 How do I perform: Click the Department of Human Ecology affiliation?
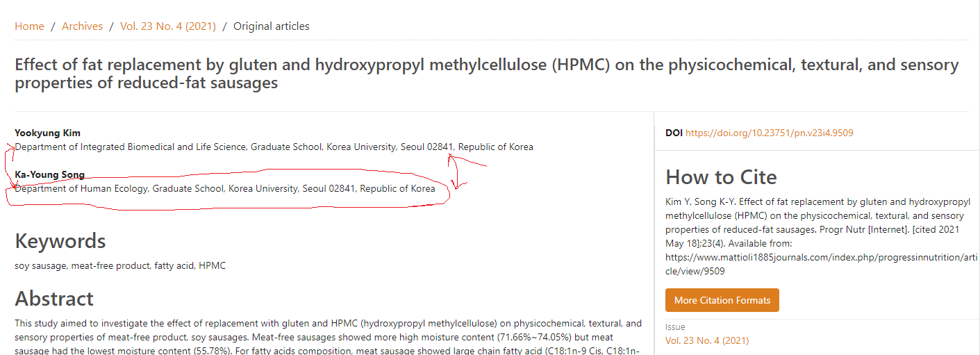225,188
